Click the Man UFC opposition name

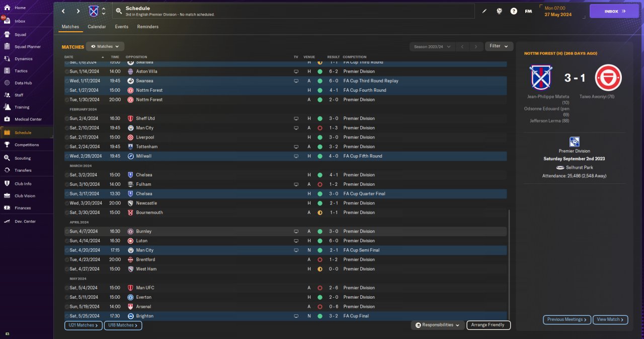point(145,288)
